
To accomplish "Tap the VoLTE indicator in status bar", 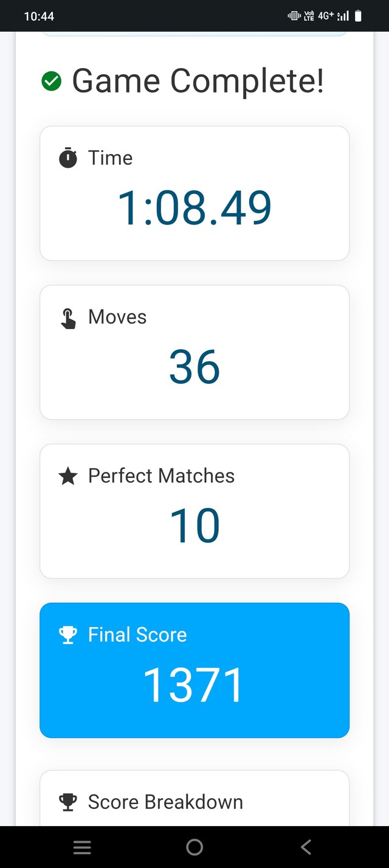I will click(309, 16).
